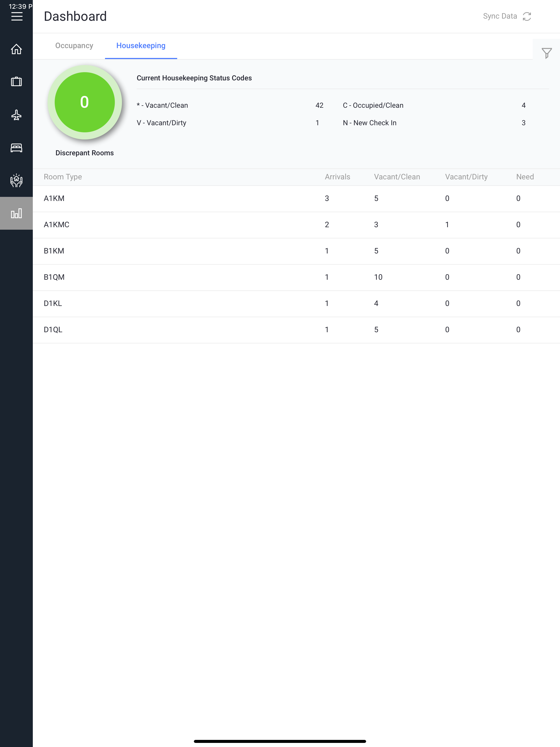Click the Vacant/Clean value 10 for B1QM
This screenshot has width=560, height=747.
378,277
